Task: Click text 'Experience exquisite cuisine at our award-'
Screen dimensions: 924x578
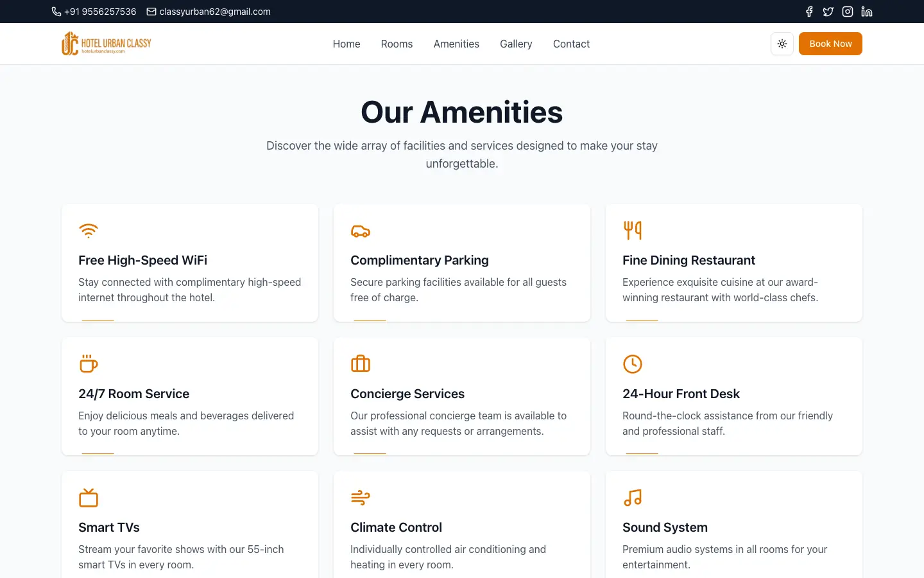Action: pyautogui.click(x=720, y=282)
